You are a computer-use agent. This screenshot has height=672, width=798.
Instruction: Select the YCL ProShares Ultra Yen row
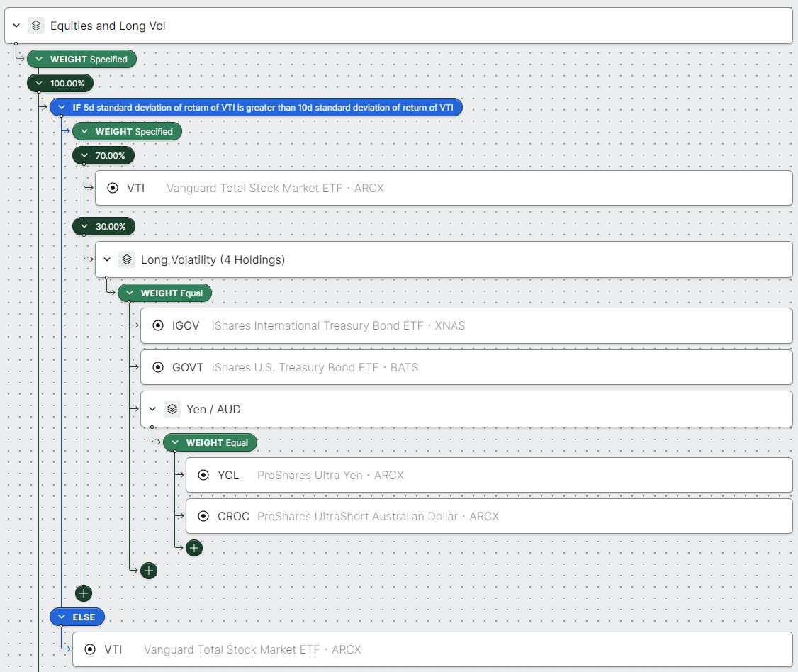click(x=489, y=475)
